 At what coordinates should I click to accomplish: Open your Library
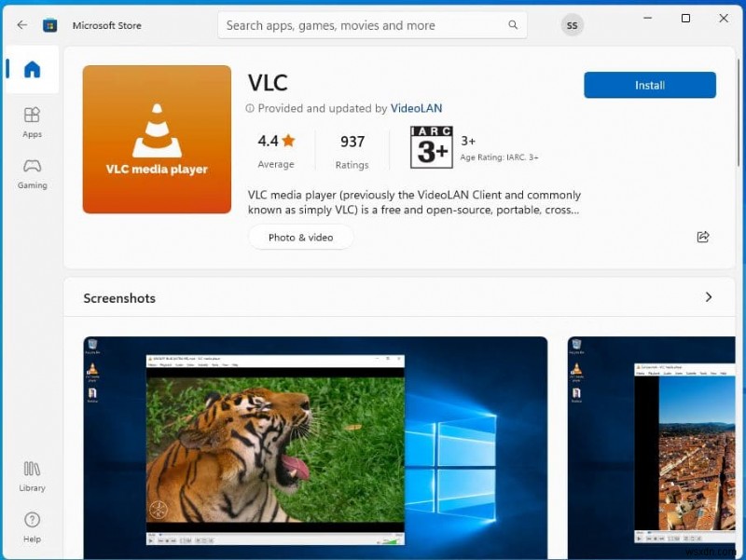[32, 475]
